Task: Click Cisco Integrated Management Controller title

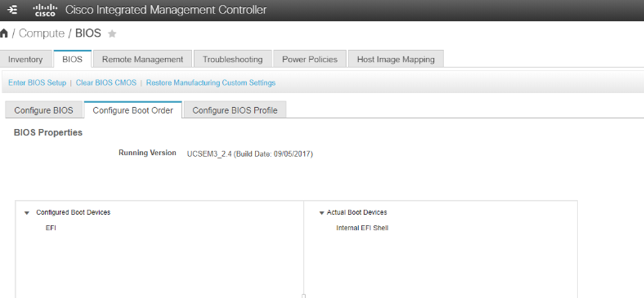Action: [166, 10]
